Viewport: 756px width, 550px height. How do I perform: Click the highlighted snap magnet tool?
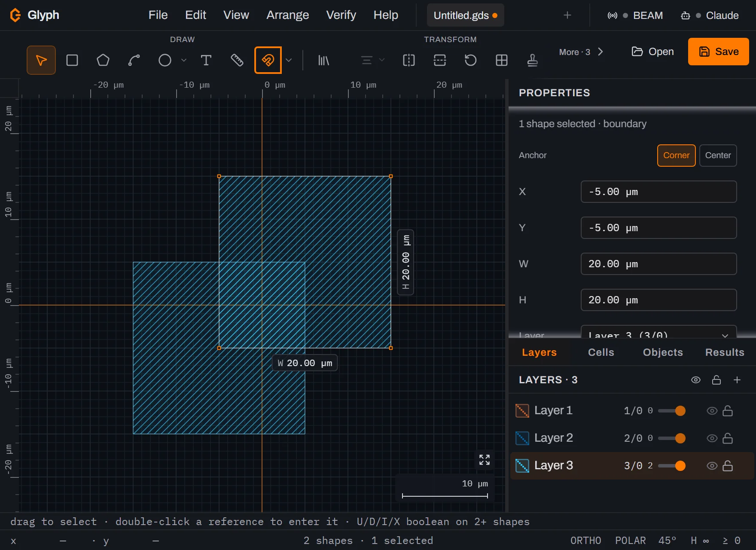(268, 60)
